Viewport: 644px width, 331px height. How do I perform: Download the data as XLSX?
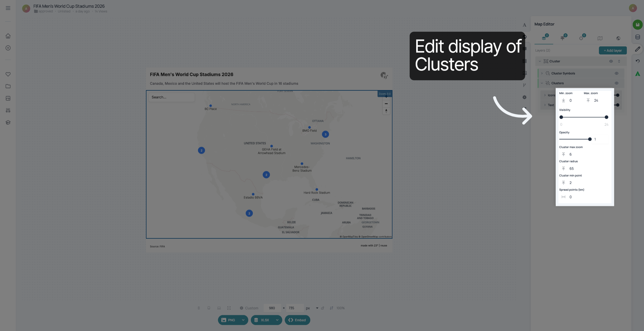click(262, 320)
